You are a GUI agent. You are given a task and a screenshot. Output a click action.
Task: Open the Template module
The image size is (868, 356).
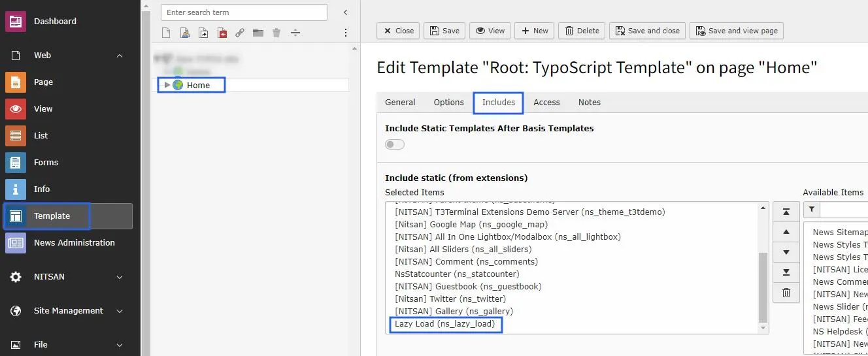point(69,216)
